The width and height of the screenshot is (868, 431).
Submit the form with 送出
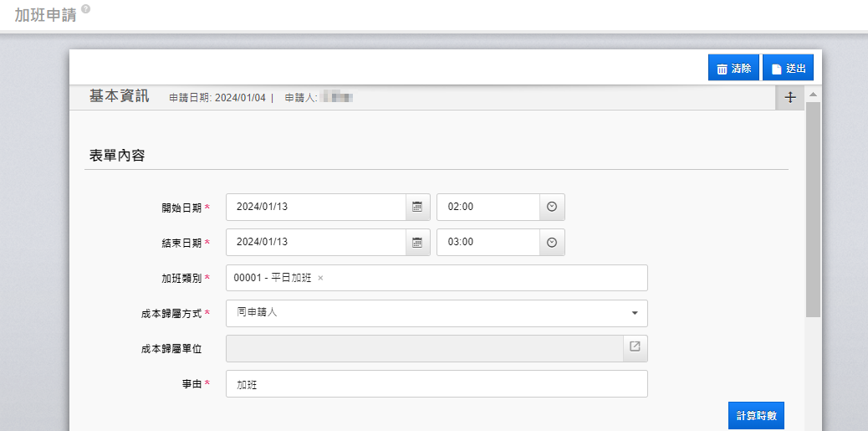[788, 68]
